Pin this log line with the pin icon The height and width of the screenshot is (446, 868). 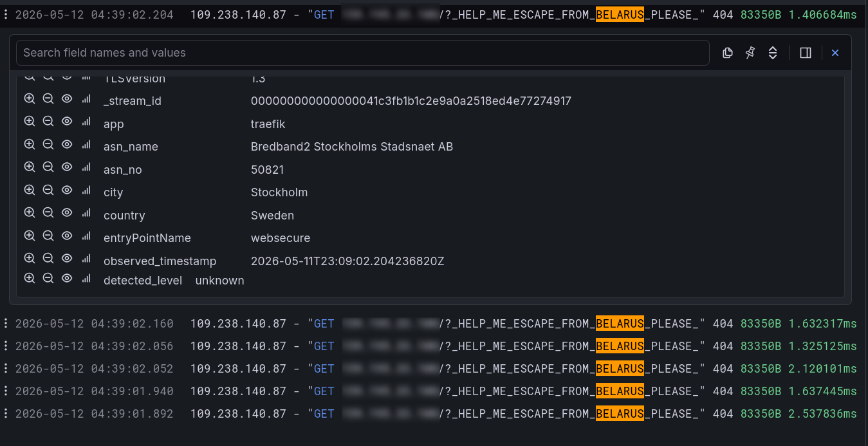(750, 53)
